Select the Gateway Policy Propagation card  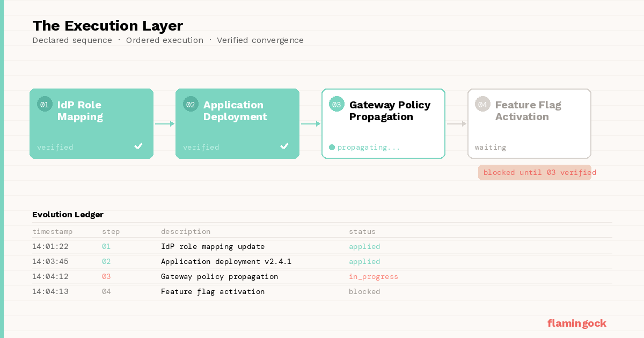pos(383,123)
